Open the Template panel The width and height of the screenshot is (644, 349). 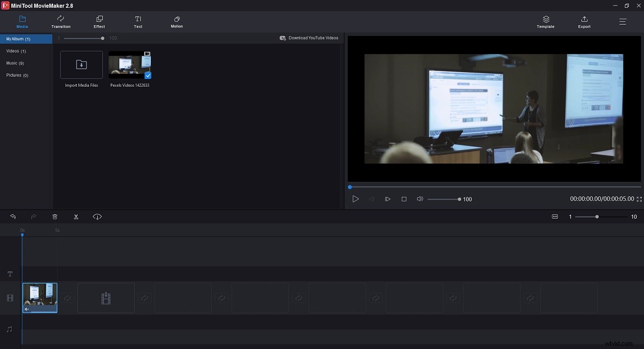pyautogui.click(x=545, y=22)
